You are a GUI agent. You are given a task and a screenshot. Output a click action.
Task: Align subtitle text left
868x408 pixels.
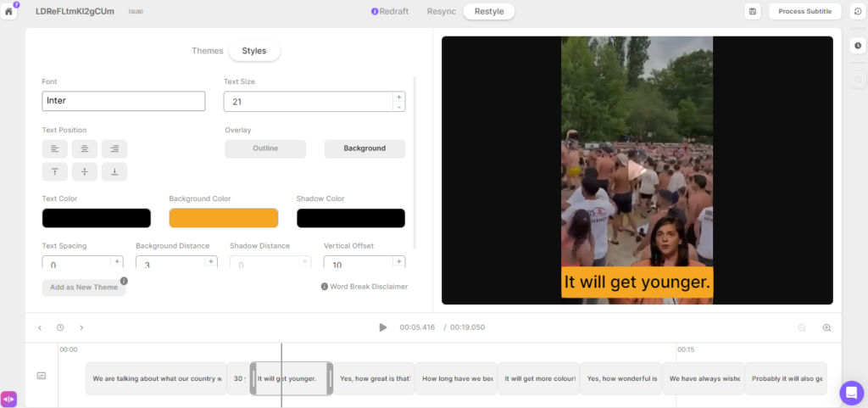point(55,148)
